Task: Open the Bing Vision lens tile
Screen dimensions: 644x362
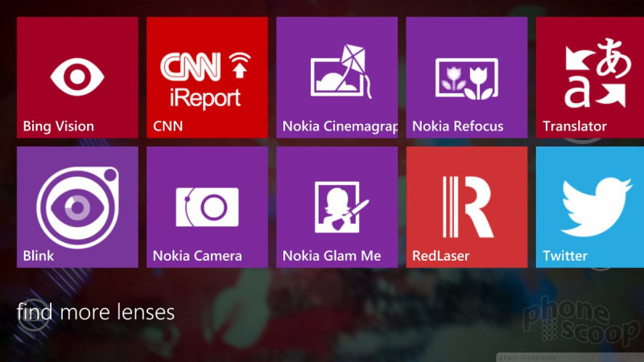Action: (x=77, y=77)
